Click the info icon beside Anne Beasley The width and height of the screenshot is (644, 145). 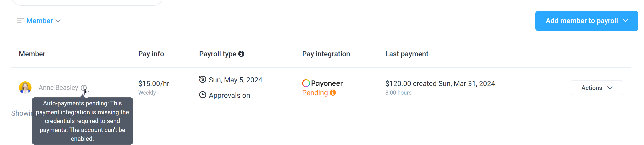(x=84, y=88)
